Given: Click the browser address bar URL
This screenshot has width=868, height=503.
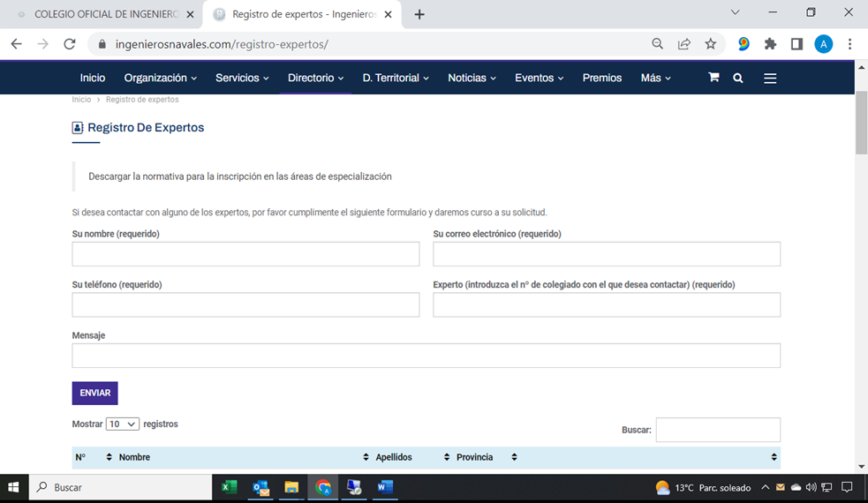Looking at the screenshot, I should (x=222, y=44).
